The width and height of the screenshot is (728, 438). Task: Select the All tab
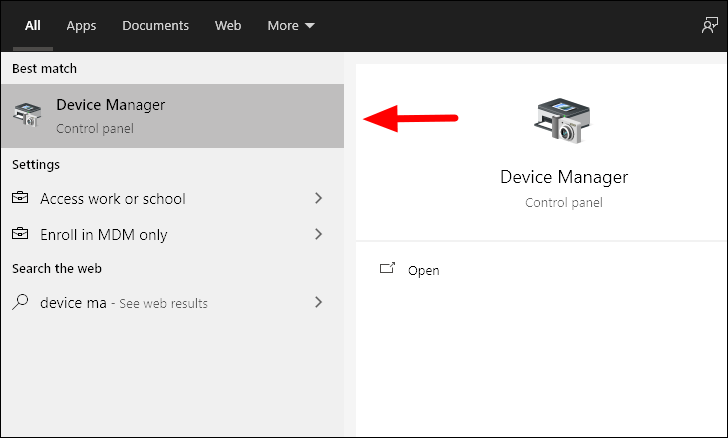32,26
